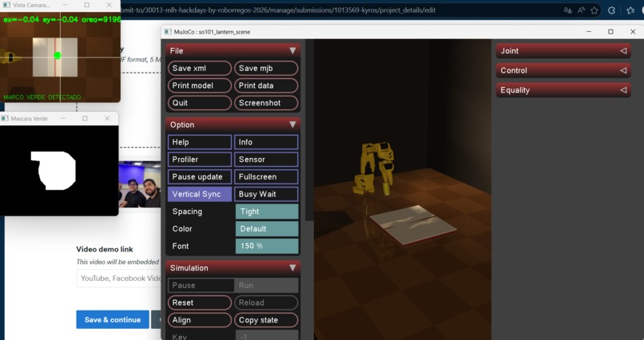
Task: Click the white mask blob in Mascara Verde
Action: tap(54, 170)
